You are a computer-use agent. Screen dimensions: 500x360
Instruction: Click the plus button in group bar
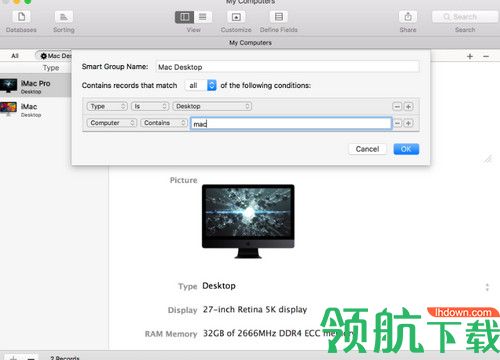point(470,56)
